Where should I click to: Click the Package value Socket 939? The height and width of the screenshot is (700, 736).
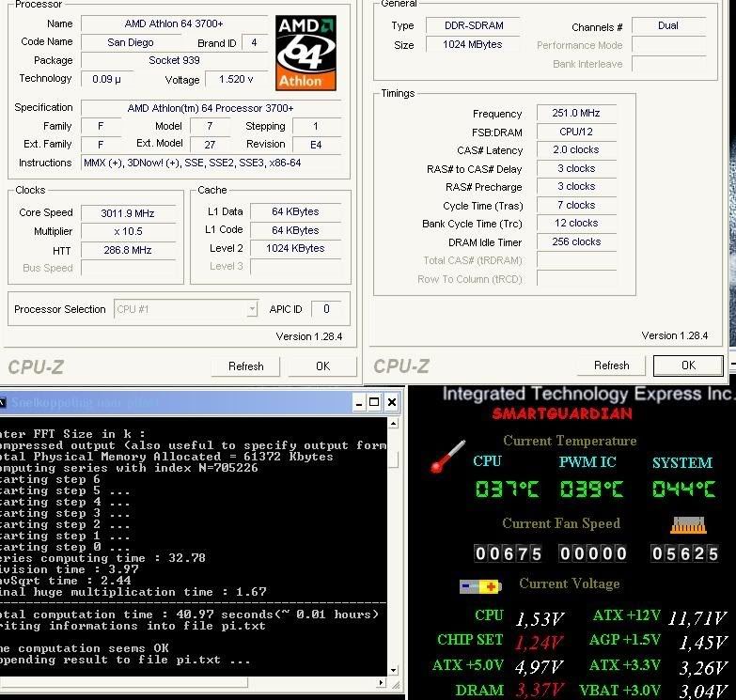[x=174, y=60]
